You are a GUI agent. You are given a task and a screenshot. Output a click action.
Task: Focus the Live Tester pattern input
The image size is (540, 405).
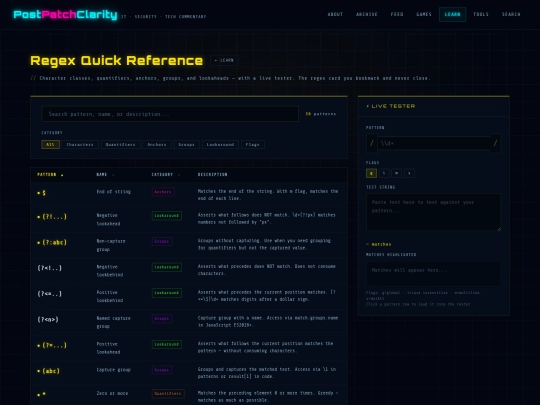434,143
